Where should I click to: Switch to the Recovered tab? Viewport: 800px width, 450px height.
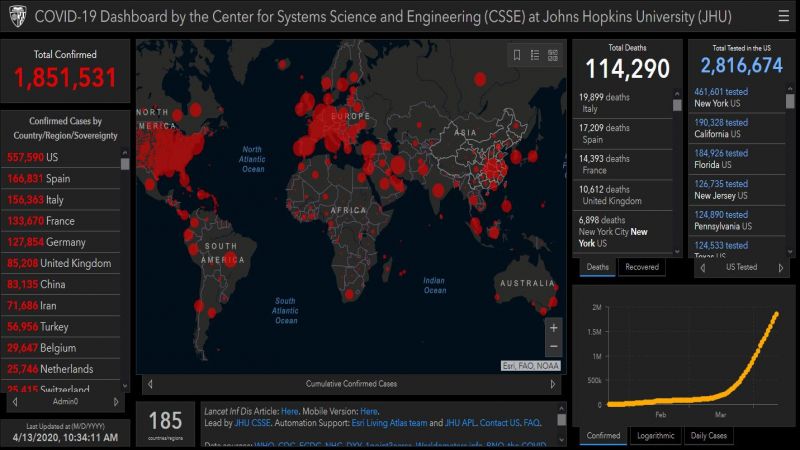click(642, 267)
